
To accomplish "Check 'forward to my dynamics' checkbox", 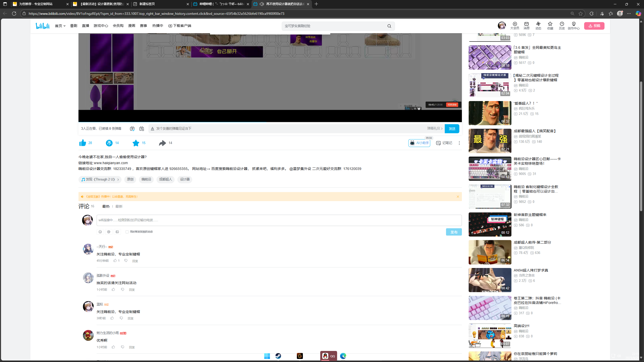I will tap(127, 232).
